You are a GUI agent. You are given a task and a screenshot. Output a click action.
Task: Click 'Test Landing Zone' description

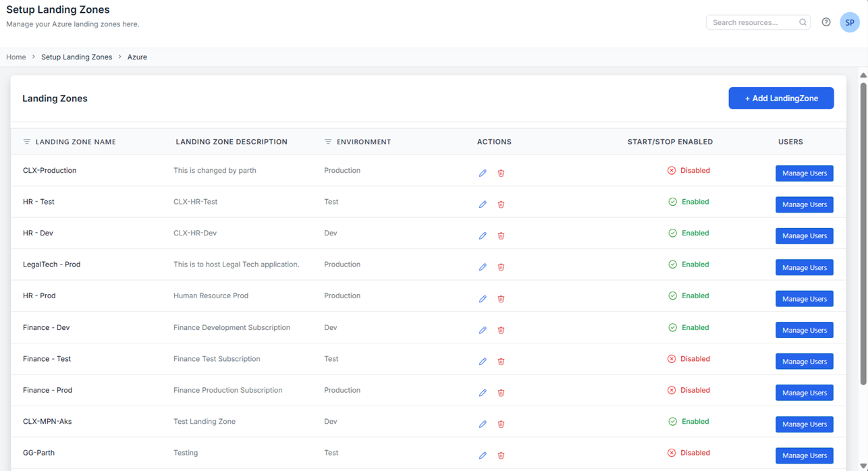point(205,422)
